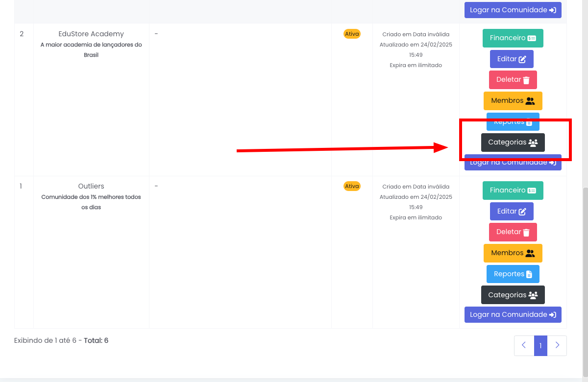
Task: Go to previous page with left chevron
Action: pos(524,345)
